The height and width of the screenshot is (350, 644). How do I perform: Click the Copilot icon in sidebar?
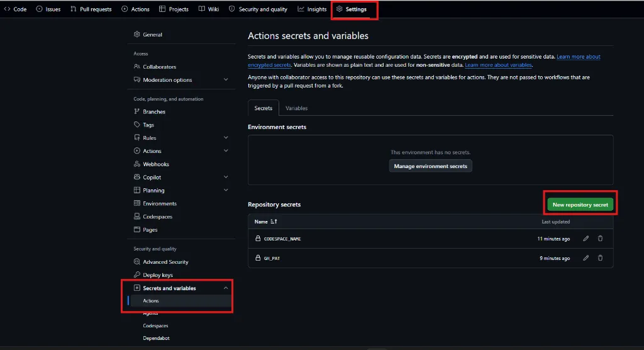pos(136,178)
